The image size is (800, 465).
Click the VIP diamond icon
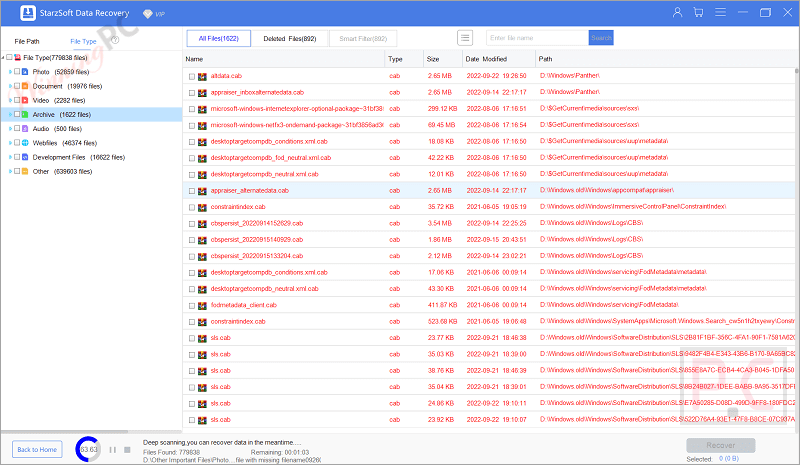pyautogui.click(x=147, y=14)
